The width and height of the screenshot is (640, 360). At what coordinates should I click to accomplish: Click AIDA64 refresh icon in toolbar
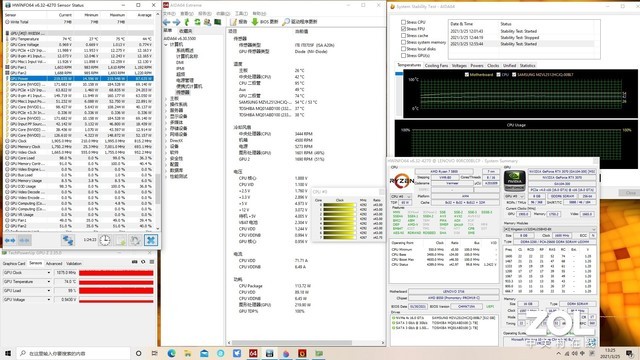coord(197,22)
